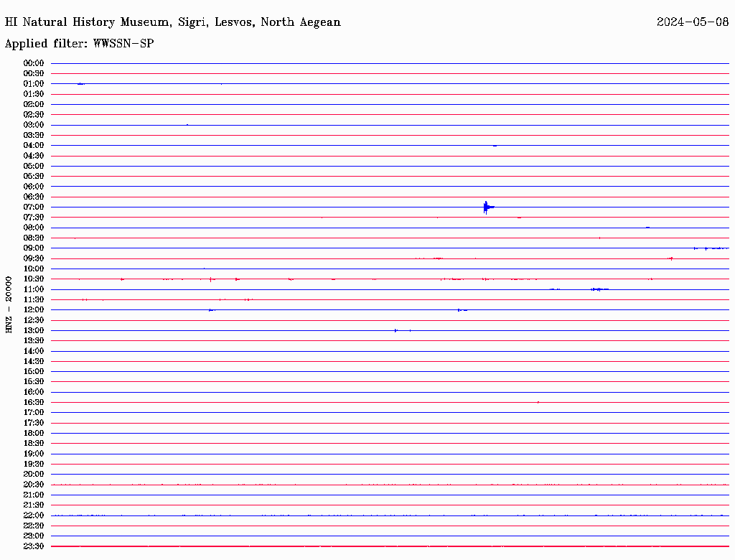Click the 18:00 time label
735x560 pixels.
34,434
